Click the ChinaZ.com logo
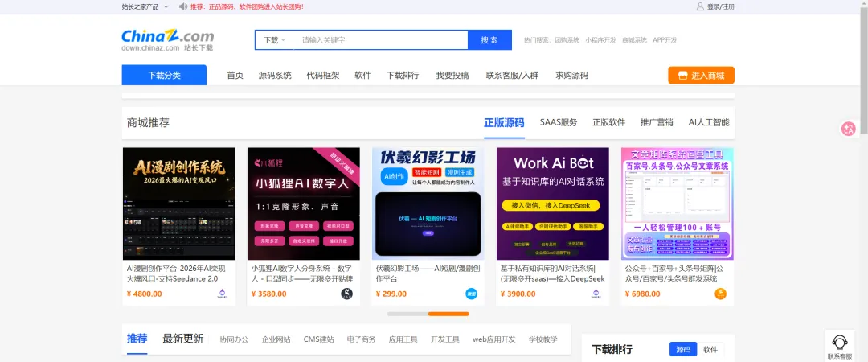 168,40
